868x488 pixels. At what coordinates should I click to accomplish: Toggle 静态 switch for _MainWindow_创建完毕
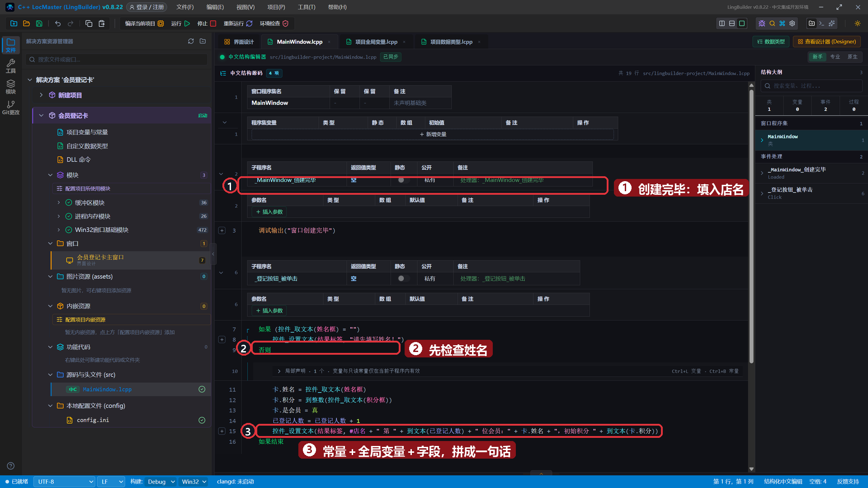point(403,180)
